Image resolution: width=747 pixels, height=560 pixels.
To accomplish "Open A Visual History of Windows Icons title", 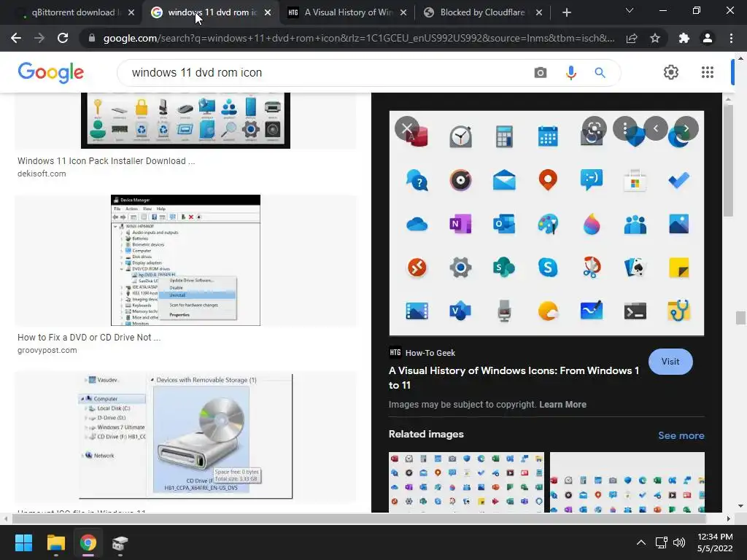I will pos(514,378).
